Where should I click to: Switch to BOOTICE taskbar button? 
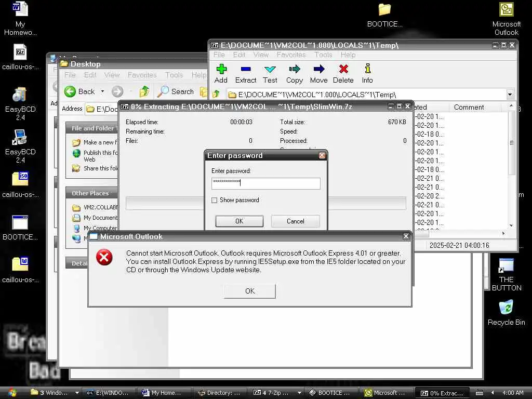(x=332, y=393)
